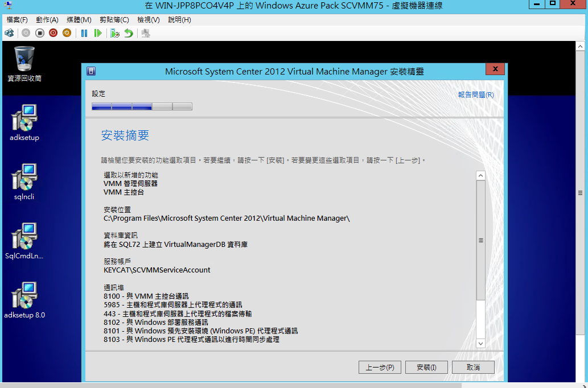The height and width of the screenshot is (388, 588).
Task: Click the line beginning with port 5985
Action: tap(173, 305)
